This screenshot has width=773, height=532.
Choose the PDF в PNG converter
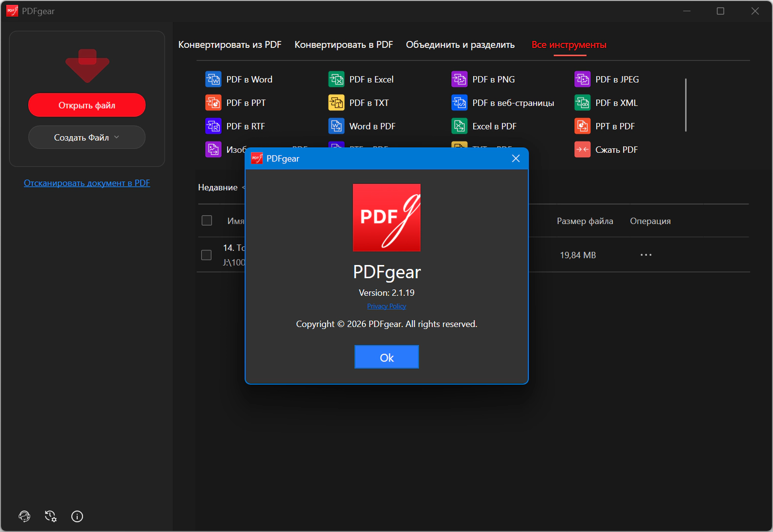(x=483, y=79)
